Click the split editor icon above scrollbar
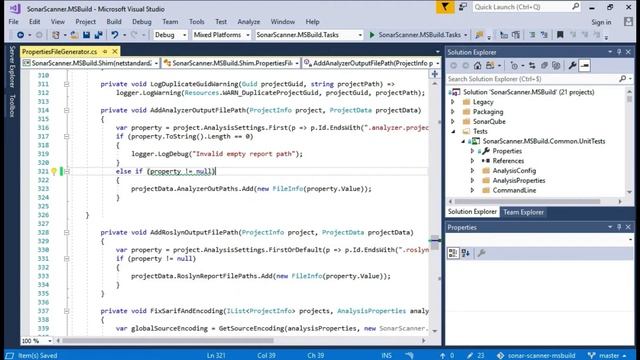 (435, 74)
